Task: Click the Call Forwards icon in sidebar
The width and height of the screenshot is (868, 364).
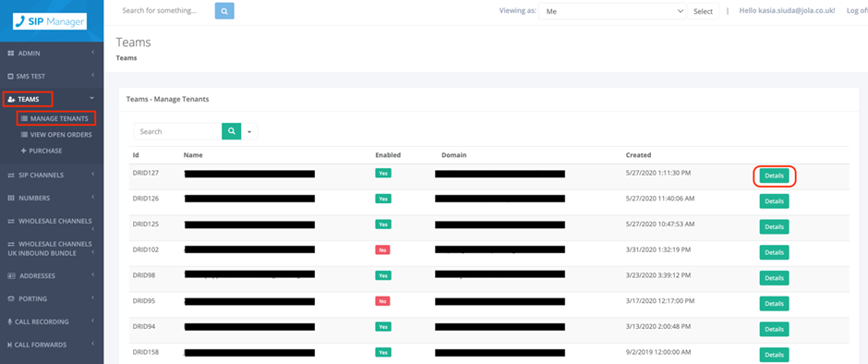Action: coord(10,345)
